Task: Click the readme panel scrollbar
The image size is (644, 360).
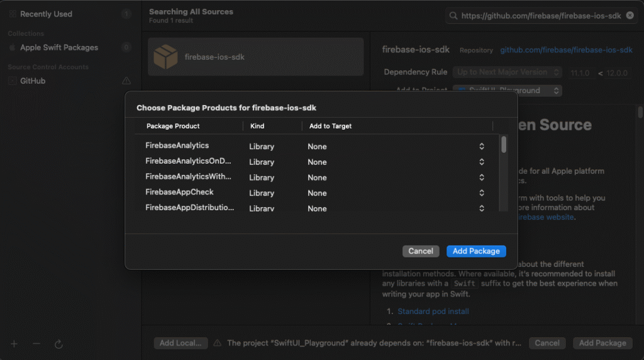Action: 640,113
